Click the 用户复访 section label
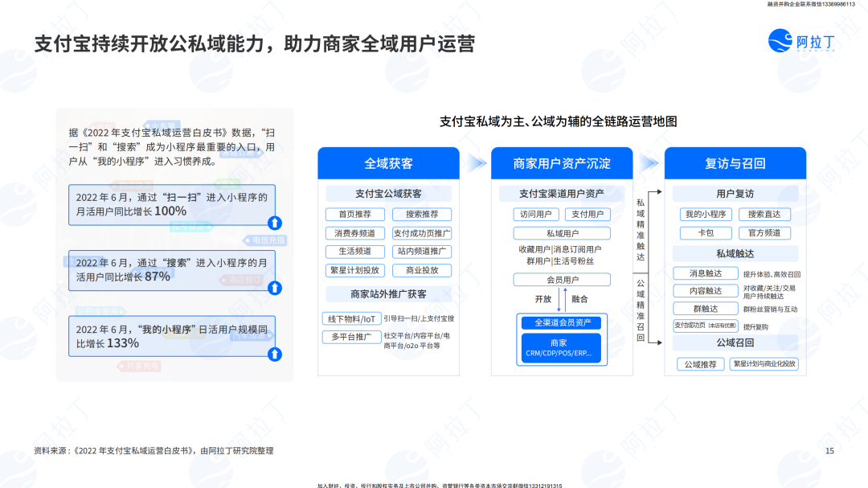Viewport: 868px width, 488px height. click(x=735, y=194)
